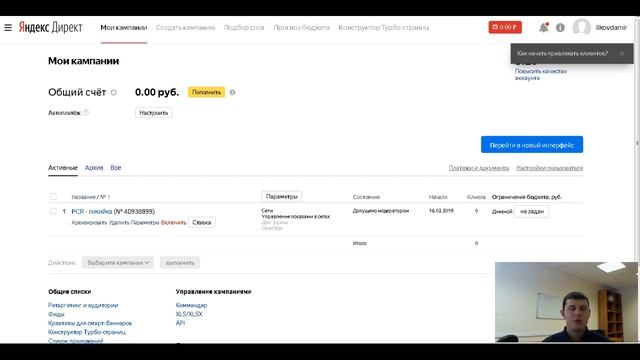This screenshot has width=640, height=360.
Task: Switch to Мои кампании tab
Action: (x=124, y=28)
